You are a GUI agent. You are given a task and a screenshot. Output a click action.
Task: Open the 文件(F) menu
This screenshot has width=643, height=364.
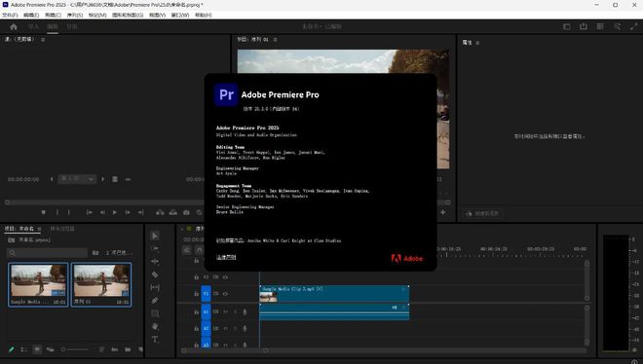[10, 16]
